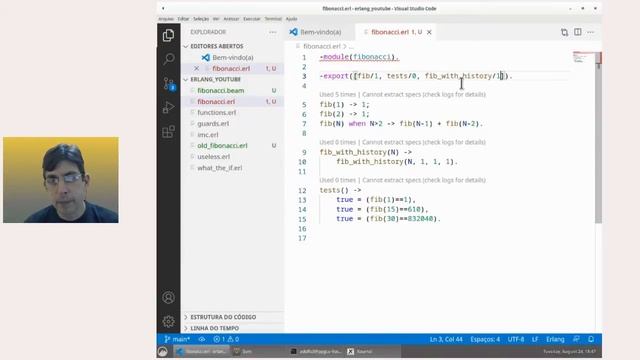
Task: Open useless.erl file
Action: pyautogui.click(x=213, y=157)
